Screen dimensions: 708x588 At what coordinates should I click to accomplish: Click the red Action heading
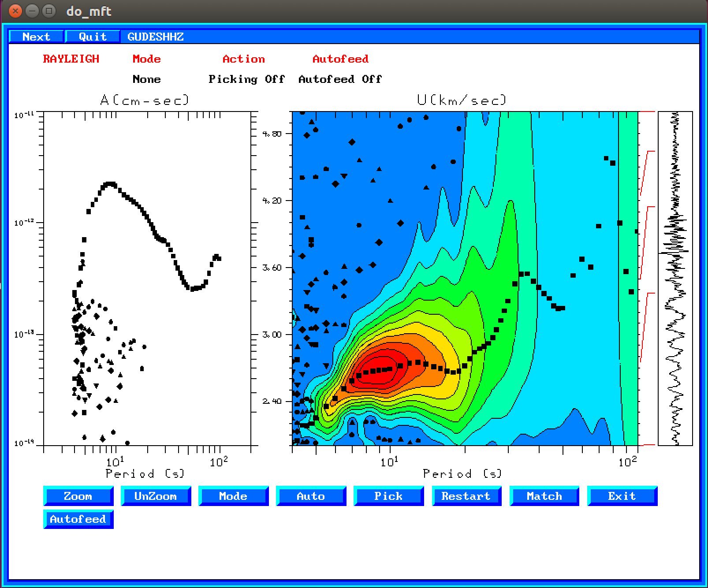(x=244, y=59)
